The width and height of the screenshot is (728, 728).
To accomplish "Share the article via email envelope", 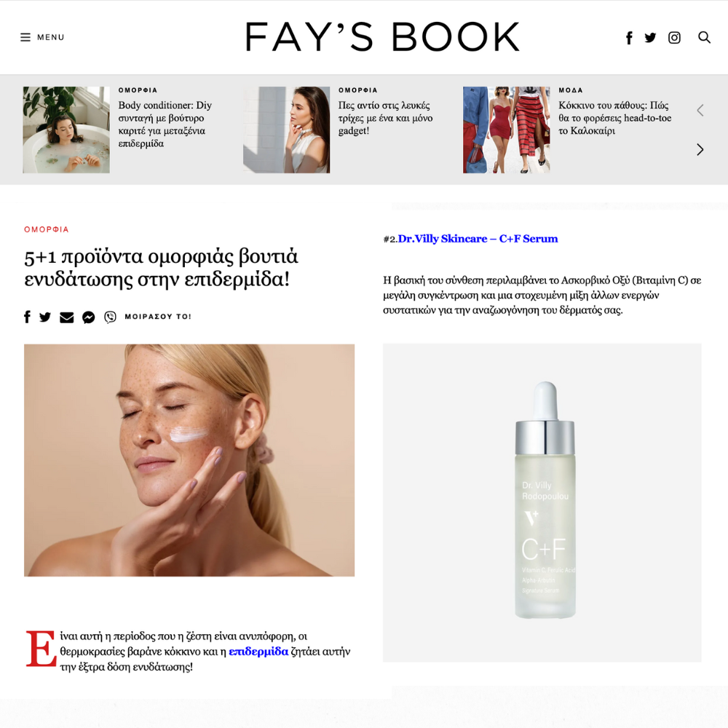I will point(67,317).
